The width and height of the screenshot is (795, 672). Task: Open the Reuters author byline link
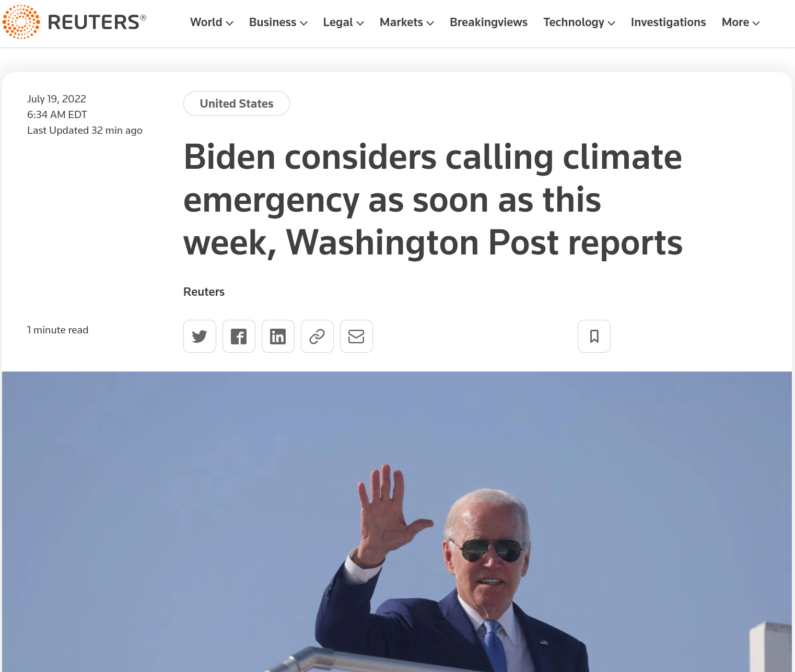204,292
